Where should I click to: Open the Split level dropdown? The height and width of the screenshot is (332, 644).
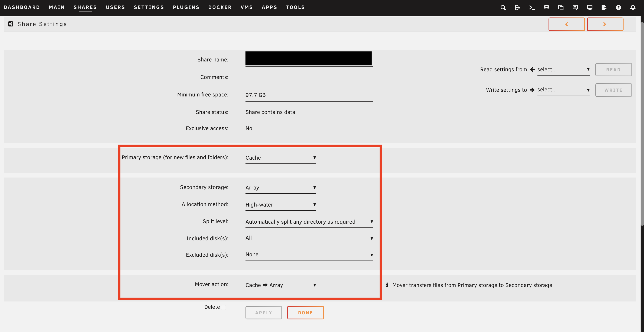(309, 222)
